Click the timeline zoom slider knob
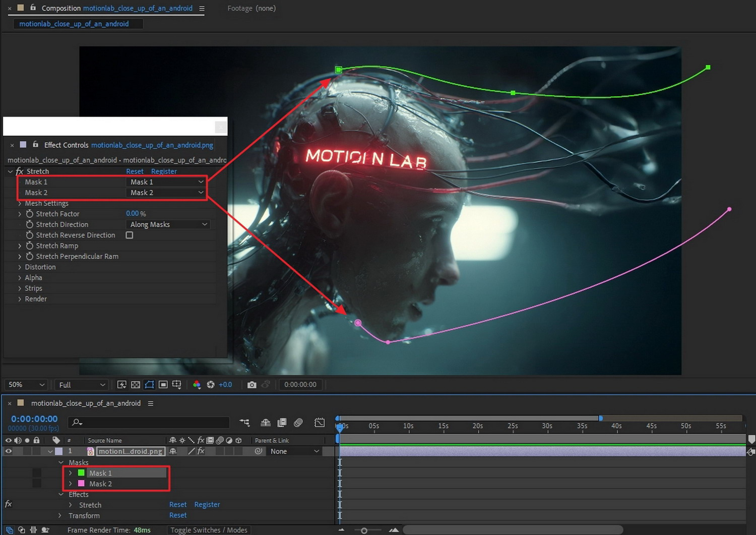Image resolution: width=756 pixels, height=535 pixels. [x=364, y=530]
